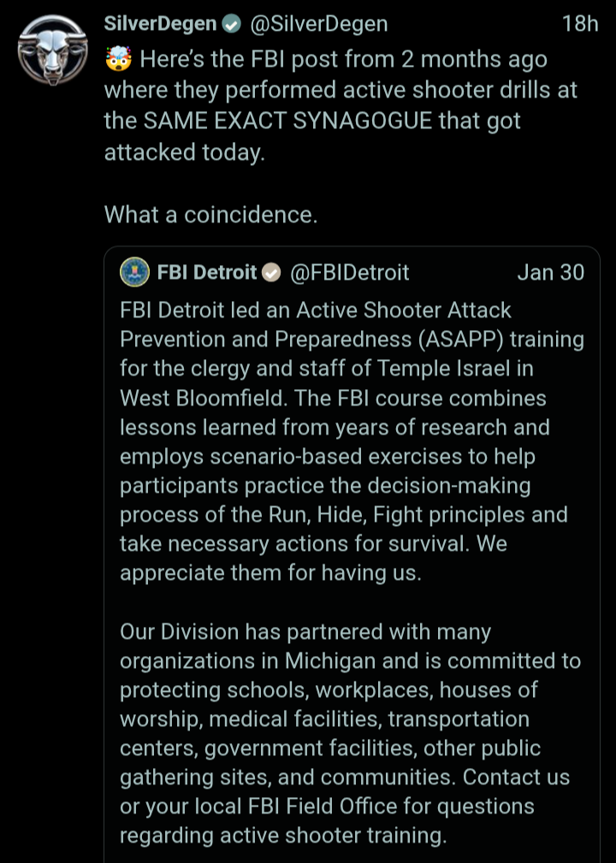The height and width of the screenshot is (863, 616).
Task: Click FBI Detroit's gold verified checkmark
Action: point(271,273)
